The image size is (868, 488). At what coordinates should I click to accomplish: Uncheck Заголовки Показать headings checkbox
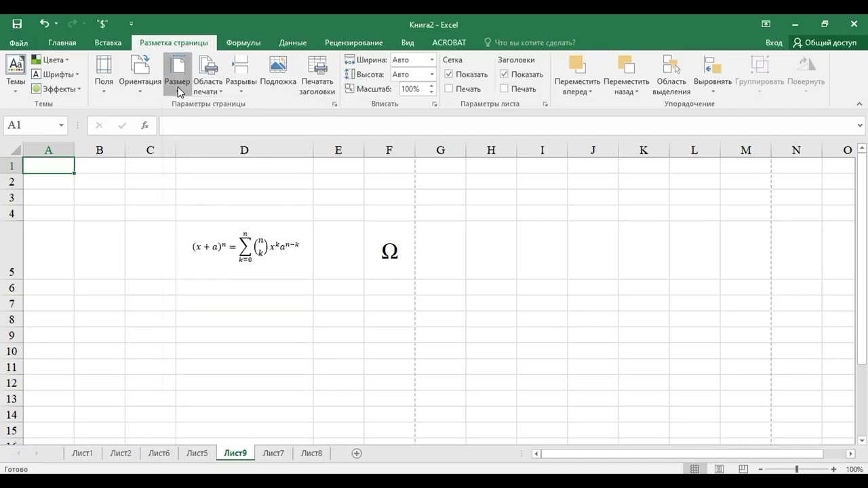pos(504,74)
